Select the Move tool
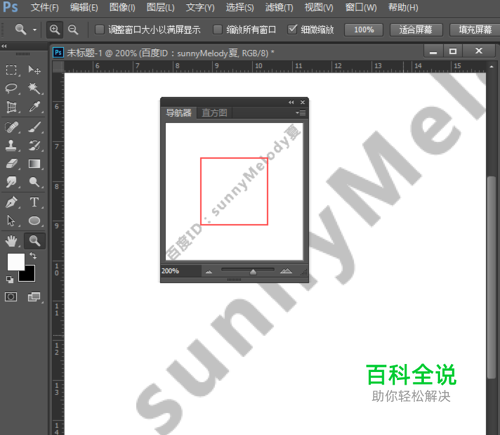Viewport: 500px width, 435px height. click(x=34, y=70)
